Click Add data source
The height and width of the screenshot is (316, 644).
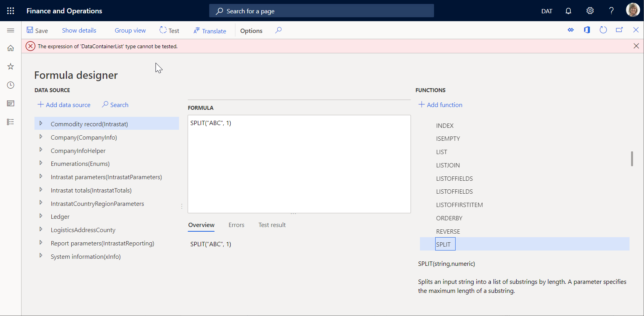point(64,105)
